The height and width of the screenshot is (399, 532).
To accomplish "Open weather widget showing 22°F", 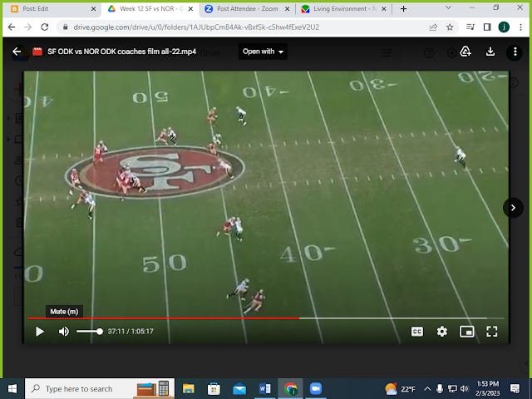I will click(401, 389).
